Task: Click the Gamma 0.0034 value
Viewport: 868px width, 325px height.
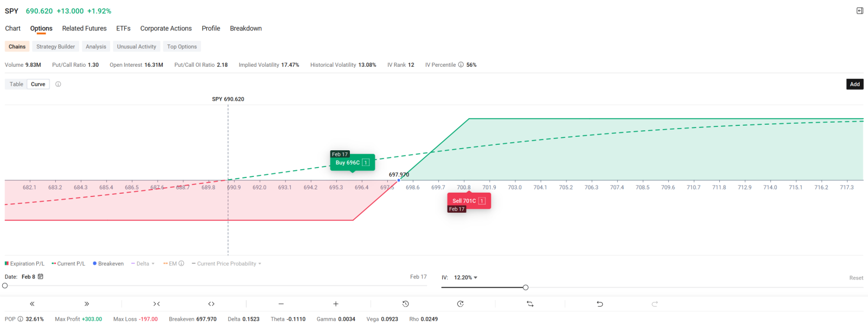Action: coord(347,319)
